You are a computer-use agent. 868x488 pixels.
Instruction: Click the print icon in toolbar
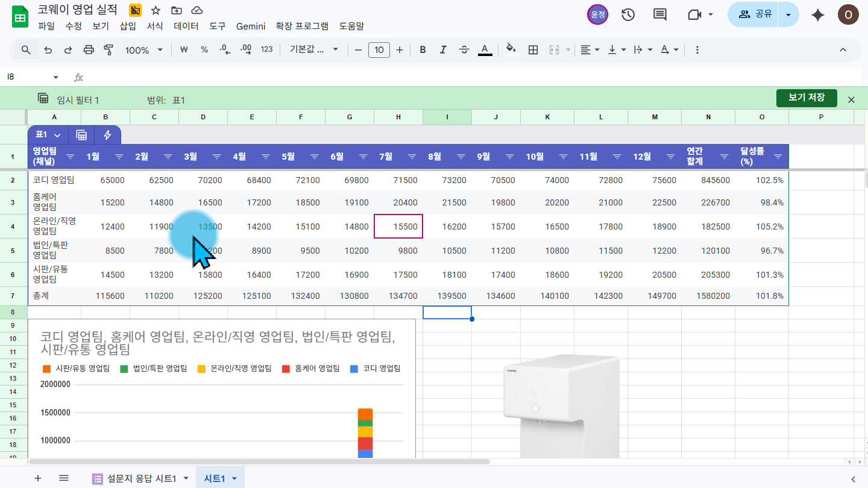[x=89, y=50]
